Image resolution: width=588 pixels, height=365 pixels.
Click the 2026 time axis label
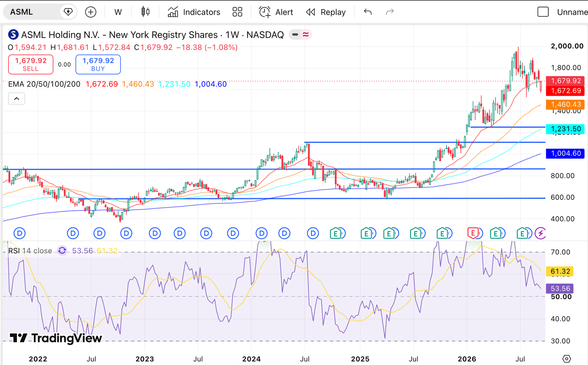[467, 359]
